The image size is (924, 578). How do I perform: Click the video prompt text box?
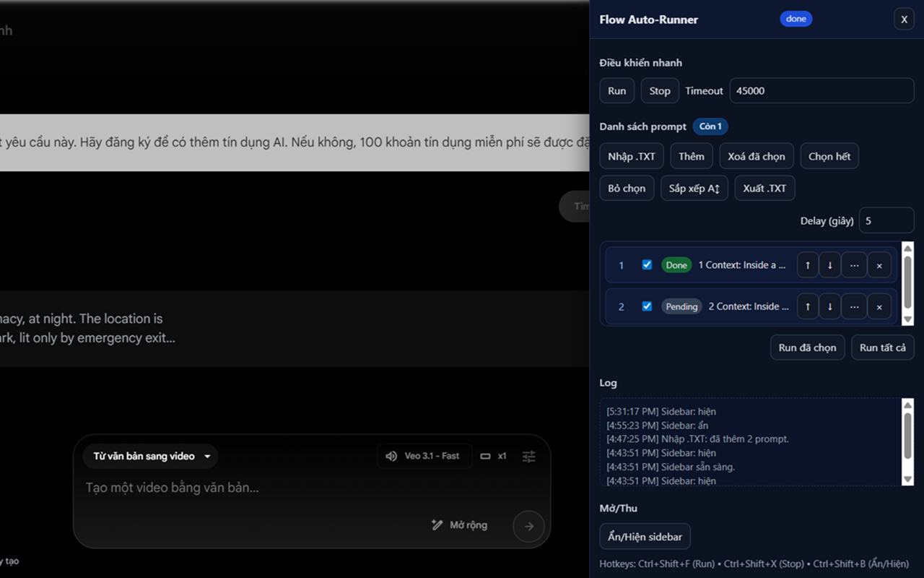coord(312,488)
